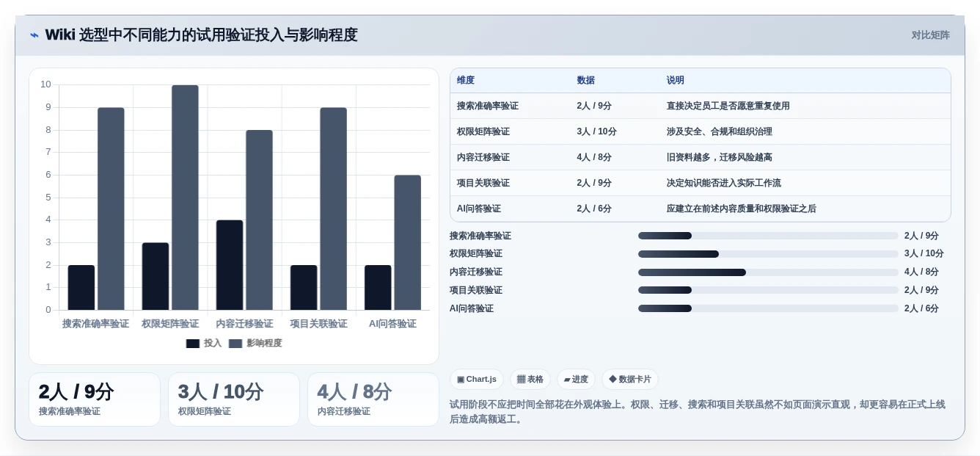The height and width of the screenshot is (456, 980).
Task: Click the 内容迁移验证 progress bar
Action: [x=768, y=272]
